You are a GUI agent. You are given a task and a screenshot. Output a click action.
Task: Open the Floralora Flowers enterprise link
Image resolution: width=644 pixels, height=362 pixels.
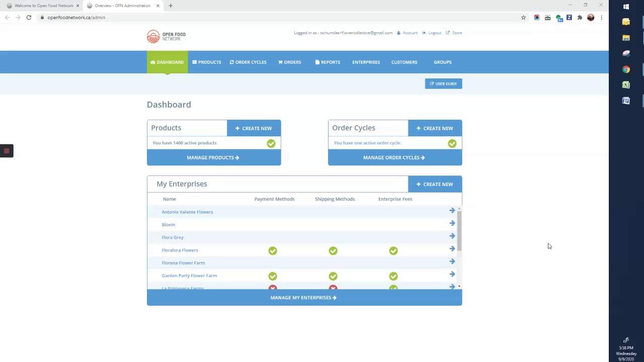click(x=180, y=250)
